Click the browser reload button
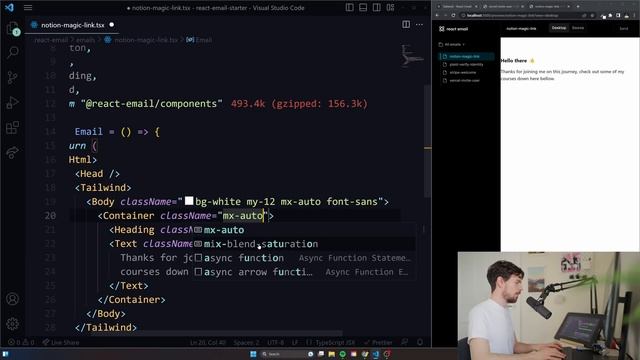This screenshot has width=640, height=360. tap(453, 15)
